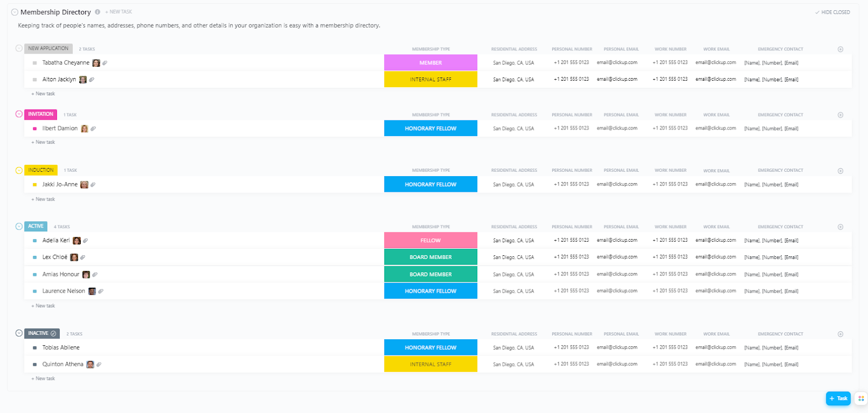
Task: Open the Tobias Abilene task
Action: click(61, 348)
